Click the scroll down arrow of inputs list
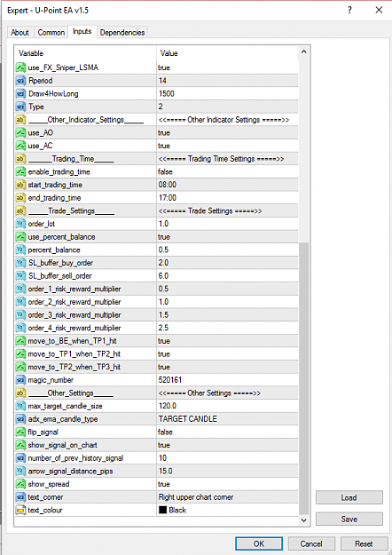Viewport: 392px width, 555px height. 303,520
